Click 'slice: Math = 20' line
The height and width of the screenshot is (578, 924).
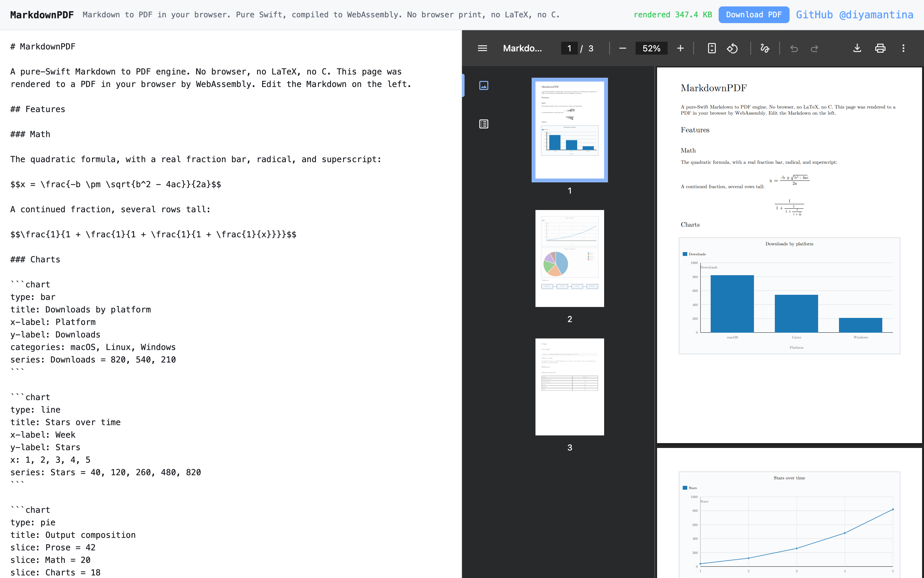pos(50,560)
